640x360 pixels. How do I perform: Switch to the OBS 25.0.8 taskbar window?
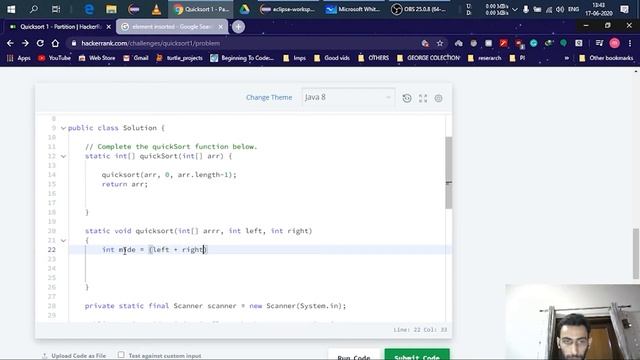click(x=419, y=9)
